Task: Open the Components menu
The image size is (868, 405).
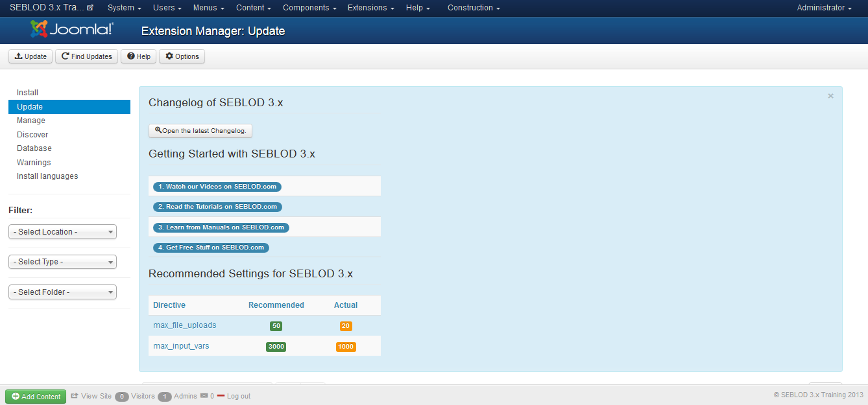Action: (309, 8)
